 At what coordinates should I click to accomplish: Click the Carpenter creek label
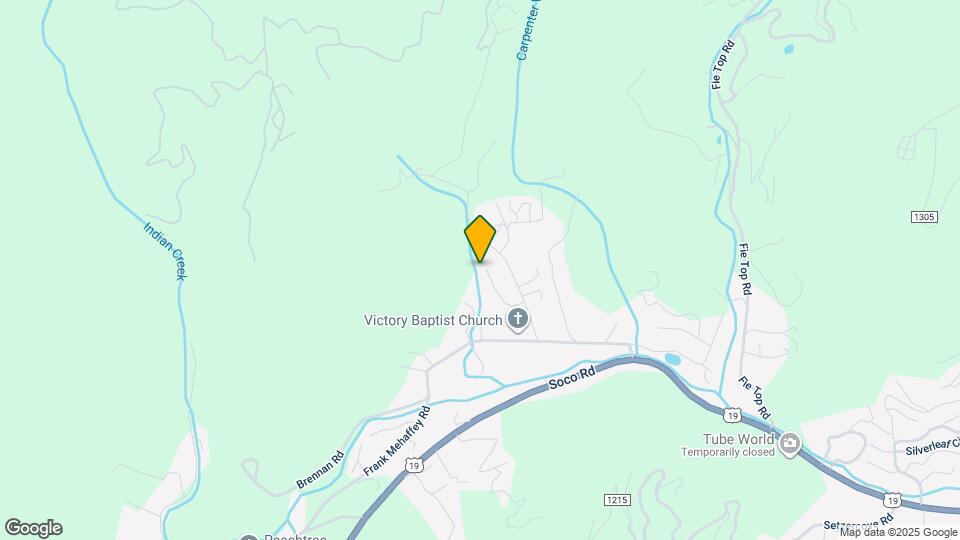click(x=529, y=31)
